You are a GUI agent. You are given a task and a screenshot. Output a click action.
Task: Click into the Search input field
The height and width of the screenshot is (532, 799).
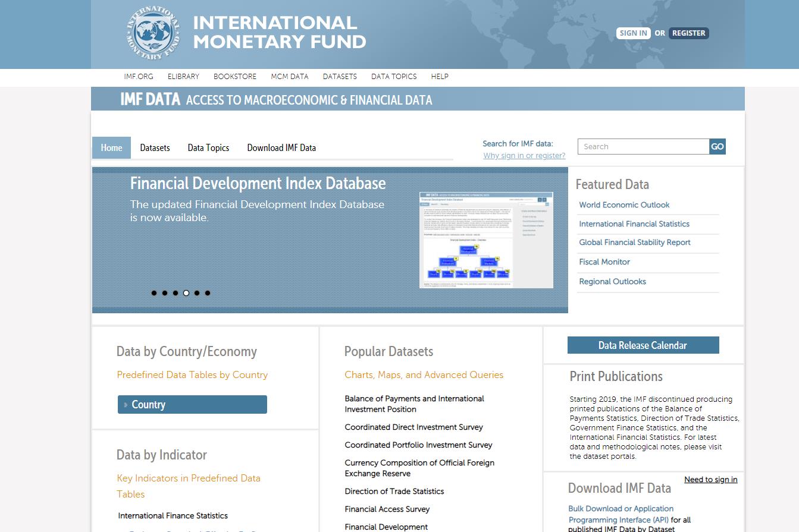(x=643, y=147)
